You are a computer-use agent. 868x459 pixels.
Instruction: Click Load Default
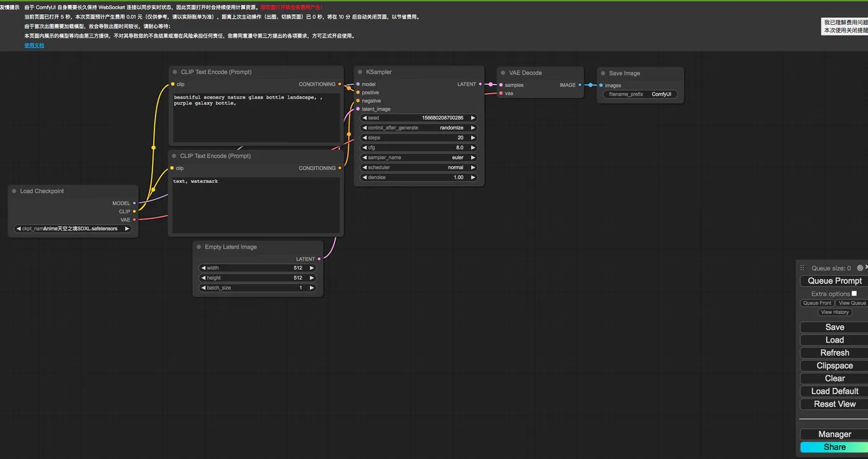click(x=835, y=391)
